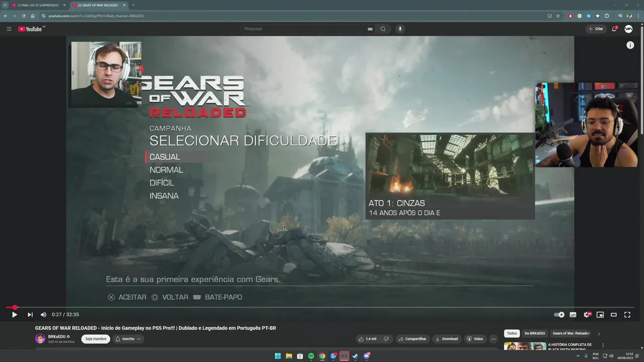644x362 pixels.
Task: Click the CASUAL difficulty option in video
Action: tap(165, 157)
